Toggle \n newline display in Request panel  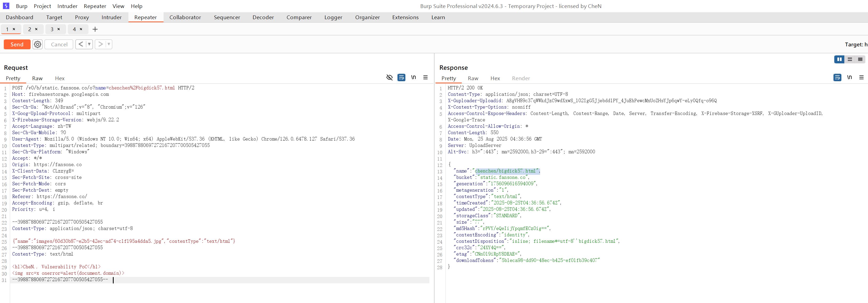pos(413,77)
